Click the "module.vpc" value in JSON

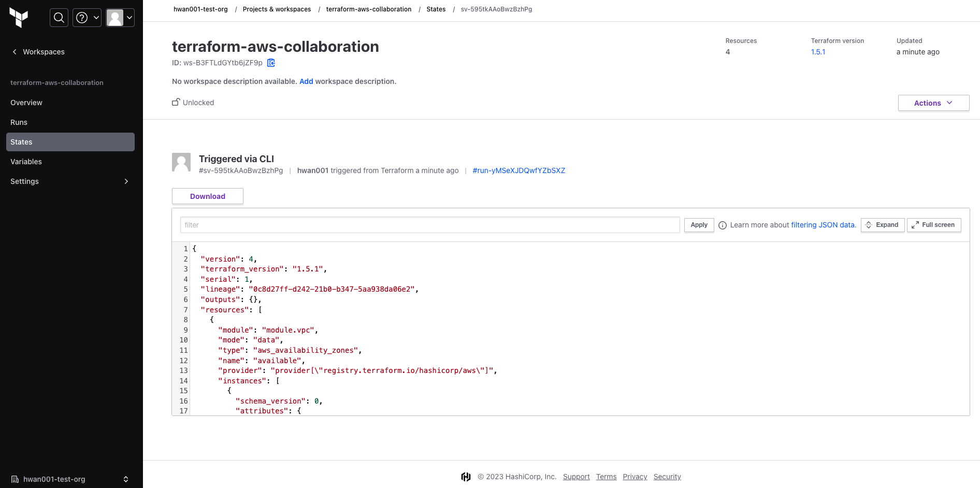click(288, 330)
